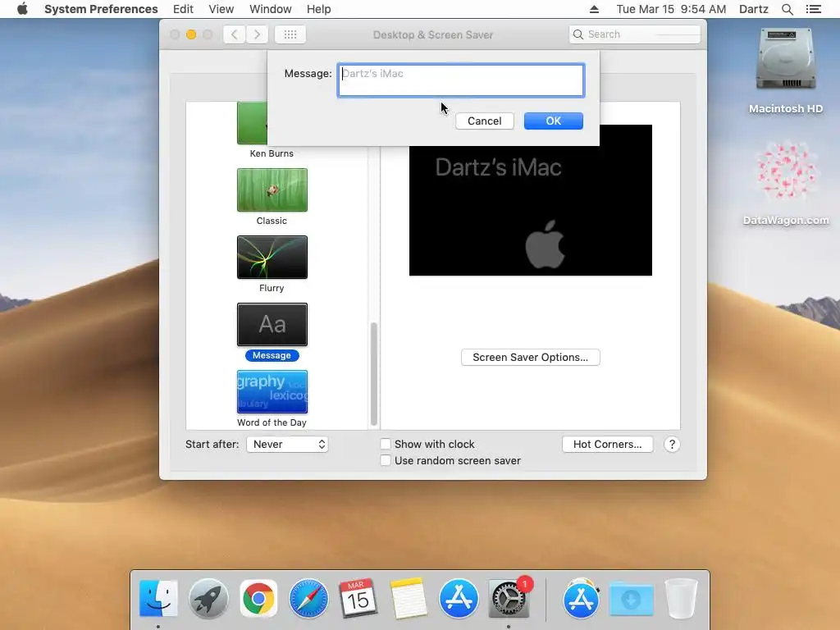Select the Classic screen saver thumbnail
The height and width of the screenshot is (630, 840).
[272, 190]
